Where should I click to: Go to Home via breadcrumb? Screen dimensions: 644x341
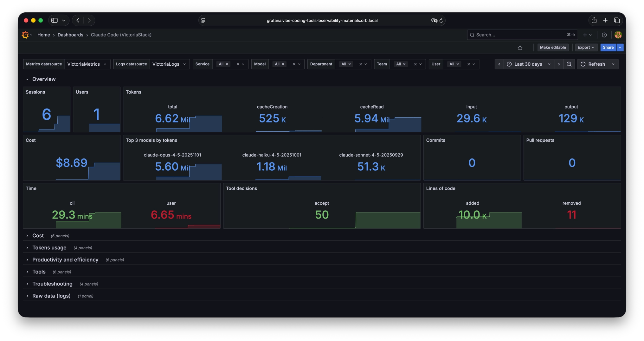point(44,35)
